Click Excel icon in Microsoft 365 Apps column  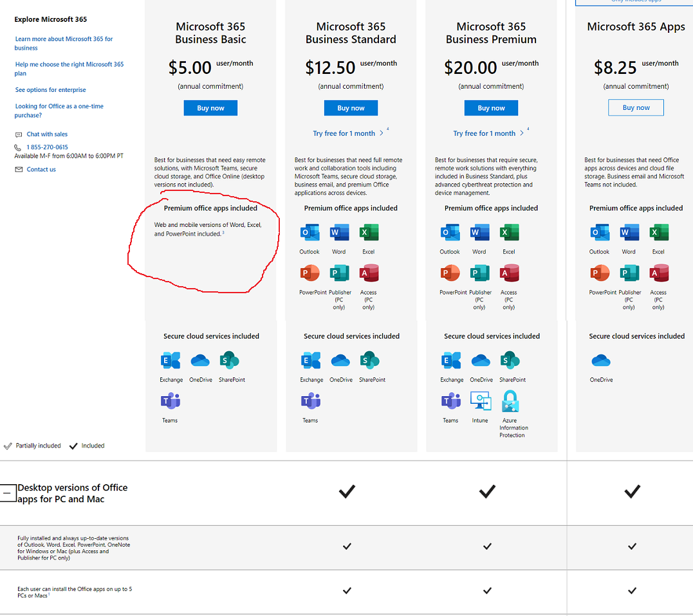(x=659, y=232)
